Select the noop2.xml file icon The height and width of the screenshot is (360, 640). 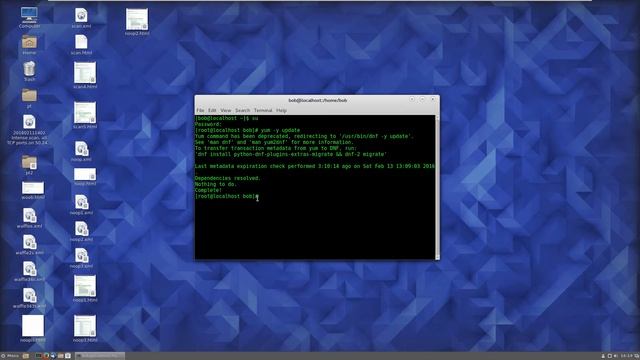coord(81,229)
